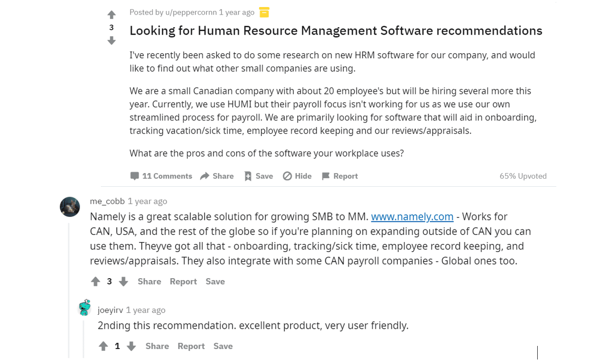
Task: Downvote the HRM software post
Action: (111, 41)
